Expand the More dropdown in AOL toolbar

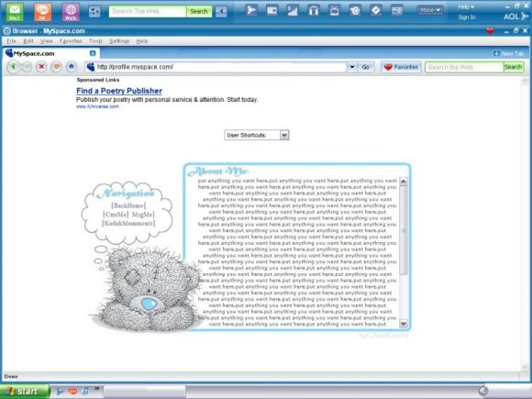(430, 10)
